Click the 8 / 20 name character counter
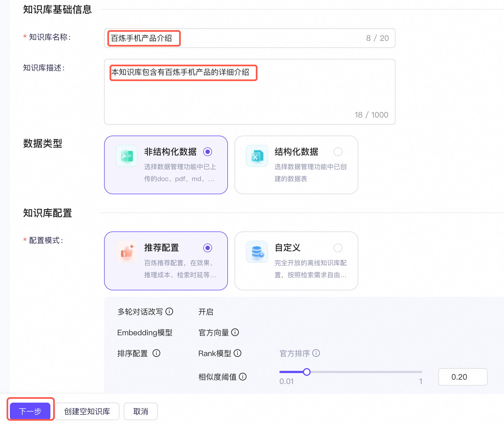The width and height of the screenshot is (504, 424). click(377, 38)
